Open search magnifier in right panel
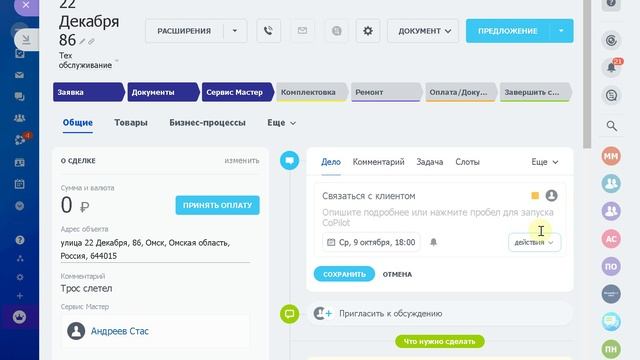 click(x=611, y=126)
